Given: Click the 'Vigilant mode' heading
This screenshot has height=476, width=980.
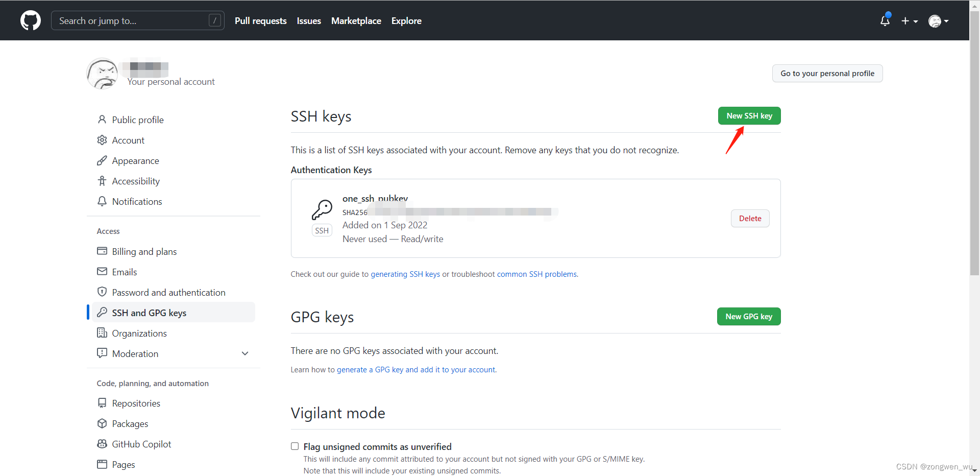Looking at the screenshot, I should 338,413.
